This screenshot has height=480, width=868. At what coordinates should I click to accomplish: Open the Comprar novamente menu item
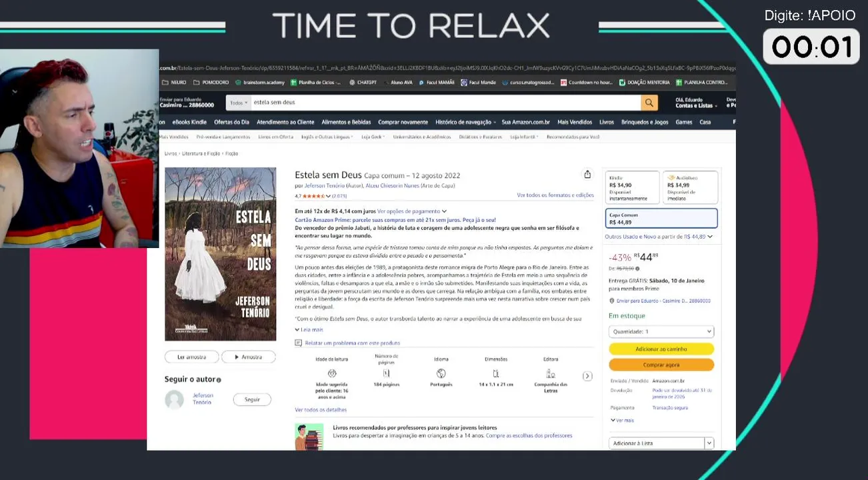point(403,122)
